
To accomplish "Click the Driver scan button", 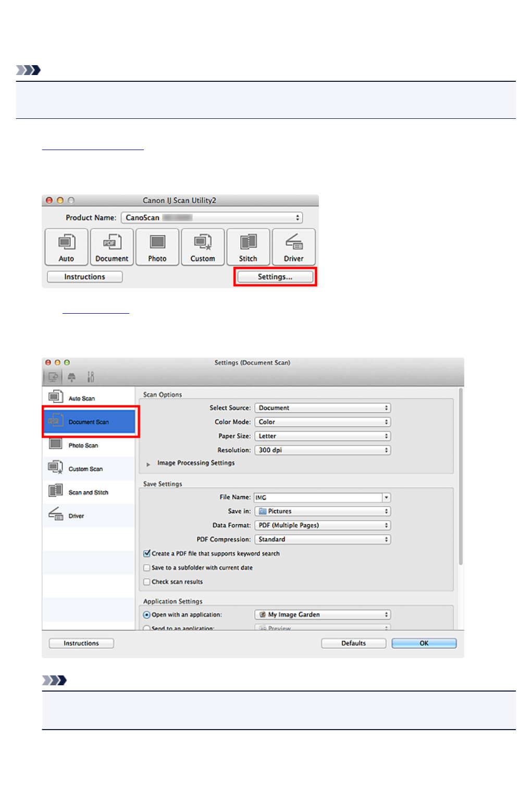I will pyautogui.click(x=294, y=247).
